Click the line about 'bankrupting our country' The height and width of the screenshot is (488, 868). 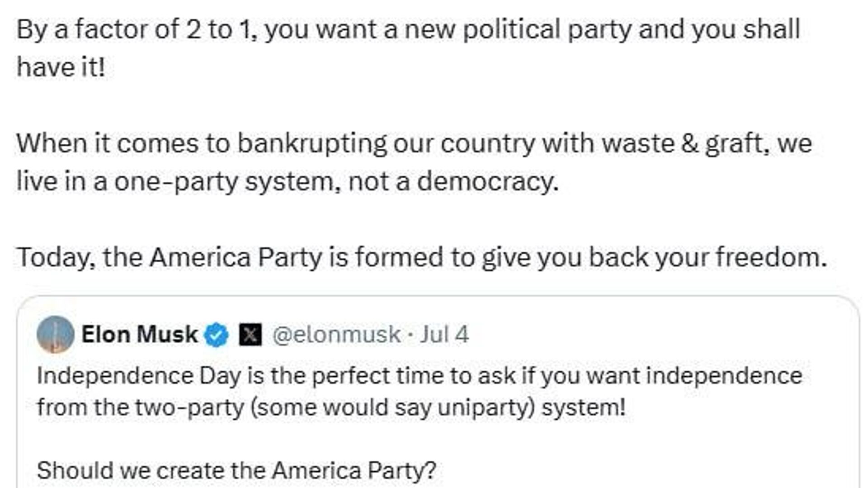pos(414,144)
